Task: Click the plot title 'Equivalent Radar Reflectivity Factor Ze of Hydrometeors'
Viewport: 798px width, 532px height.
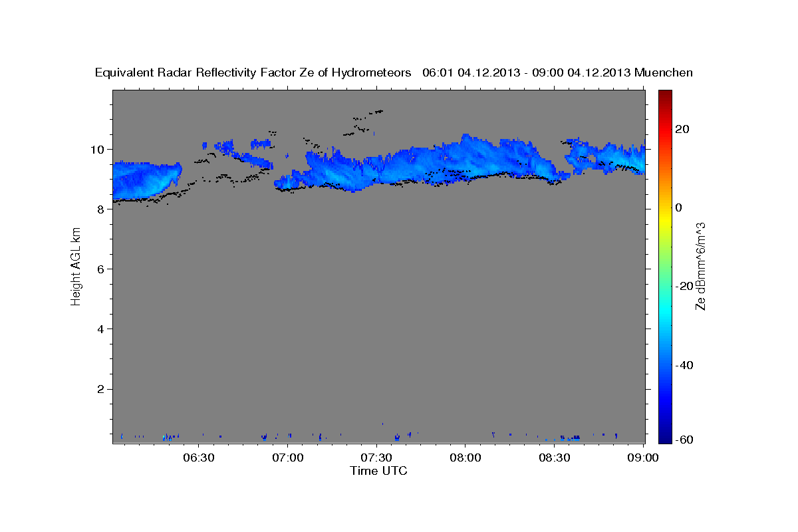Action: (x=253, y=73)
